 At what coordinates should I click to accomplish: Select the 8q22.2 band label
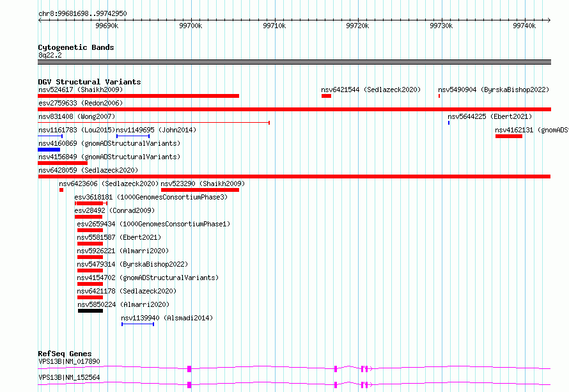pos(50,55)
